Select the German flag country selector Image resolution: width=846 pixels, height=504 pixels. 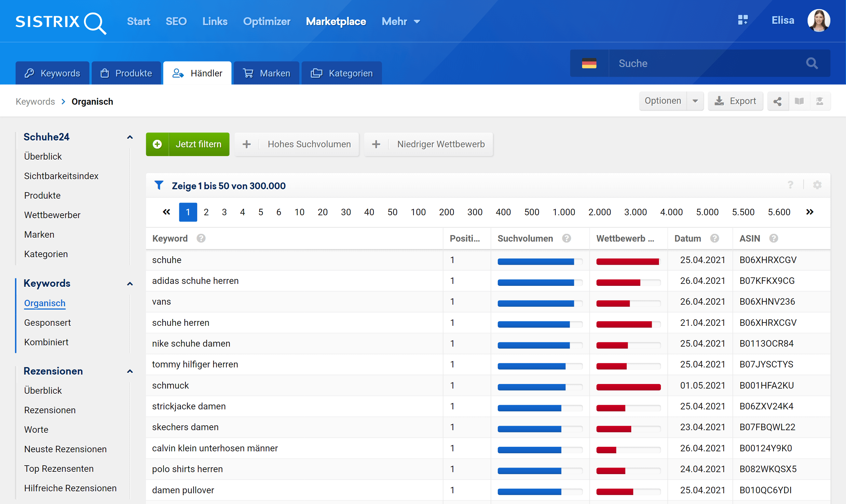pyautogui.click(x=589, y=63)
